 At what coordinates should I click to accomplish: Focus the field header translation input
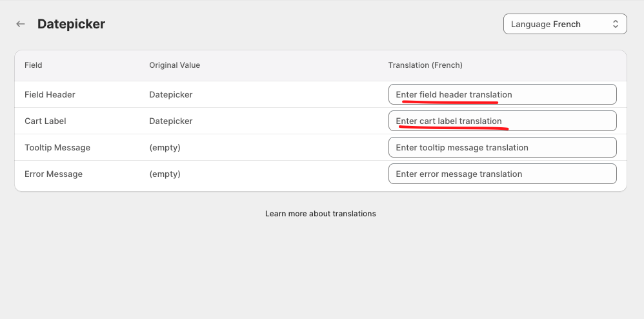pos(502,94)
